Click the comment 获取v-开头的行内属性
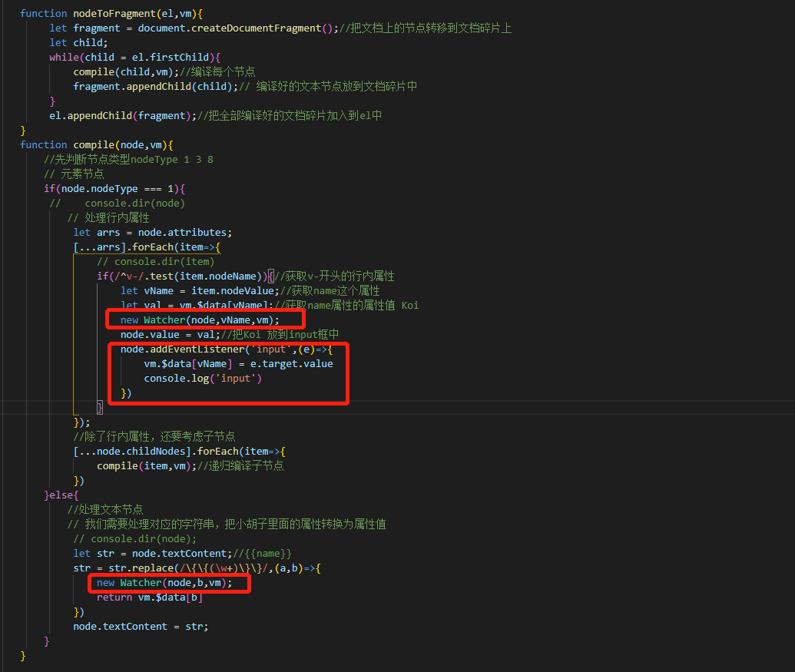Viewport: 795px width, 672px height. pyautogui.click(x=334, y=276)
